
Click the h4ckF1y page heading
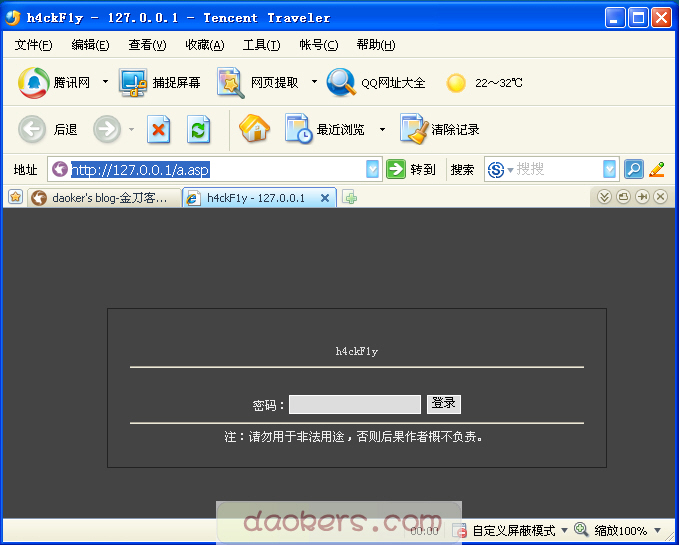(357, 351)
